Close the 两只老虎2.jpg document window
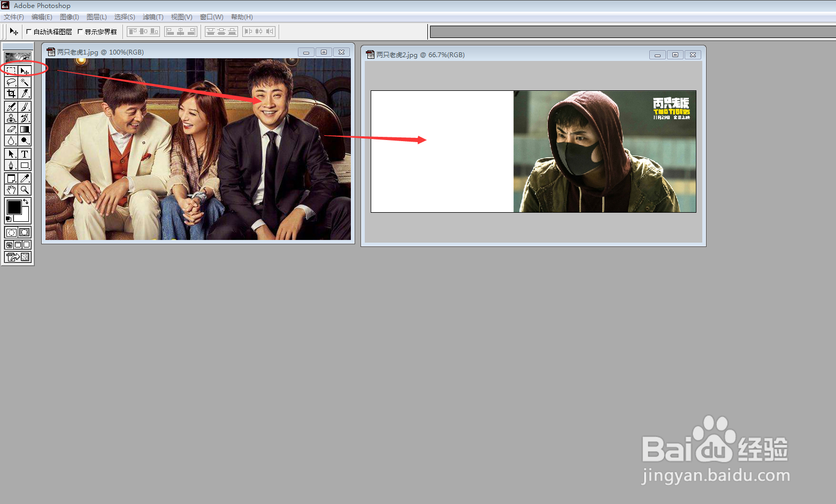Screen dimensions: 836x504 693,55
